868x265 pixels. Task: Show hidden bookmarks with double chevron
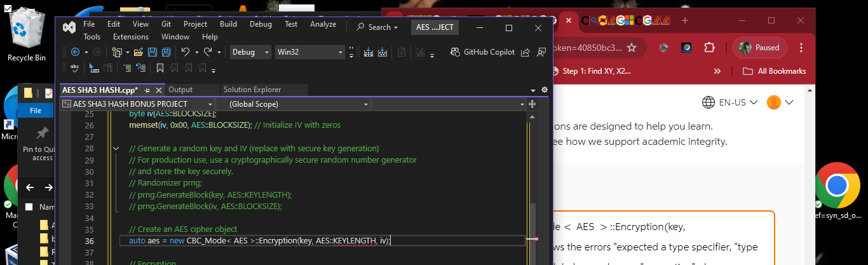(718, 71)
